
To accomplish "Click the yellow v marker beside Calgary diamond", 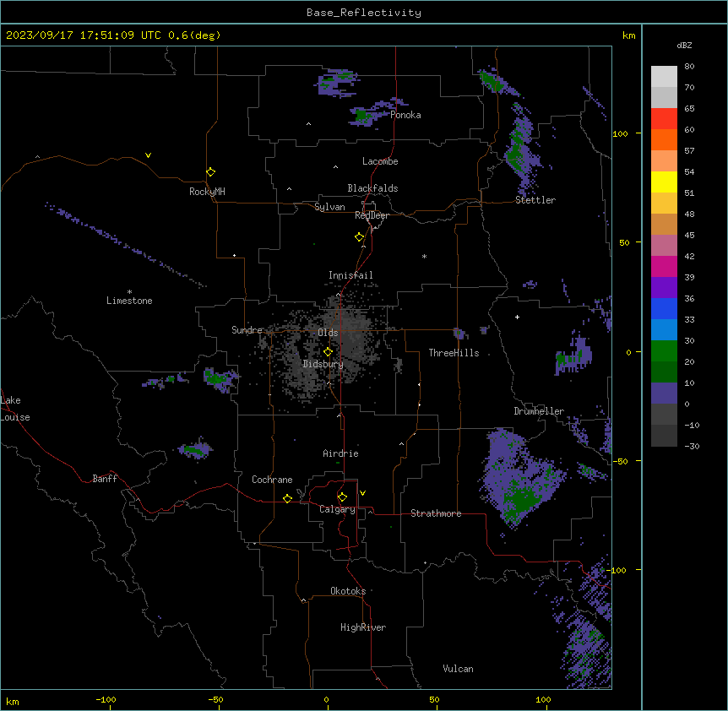I will 362,493.
